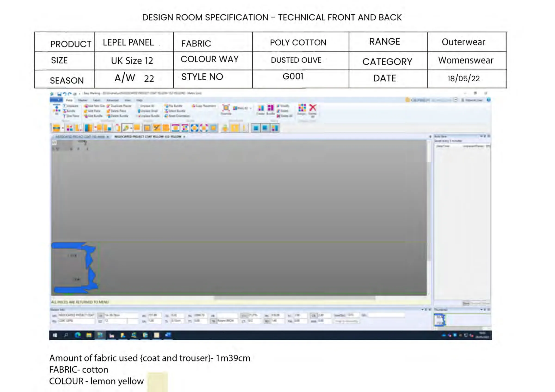The height and width of the screenshot is (392, 555).
Task: Click the Override icon in ribbon
Action: (226, 109)
